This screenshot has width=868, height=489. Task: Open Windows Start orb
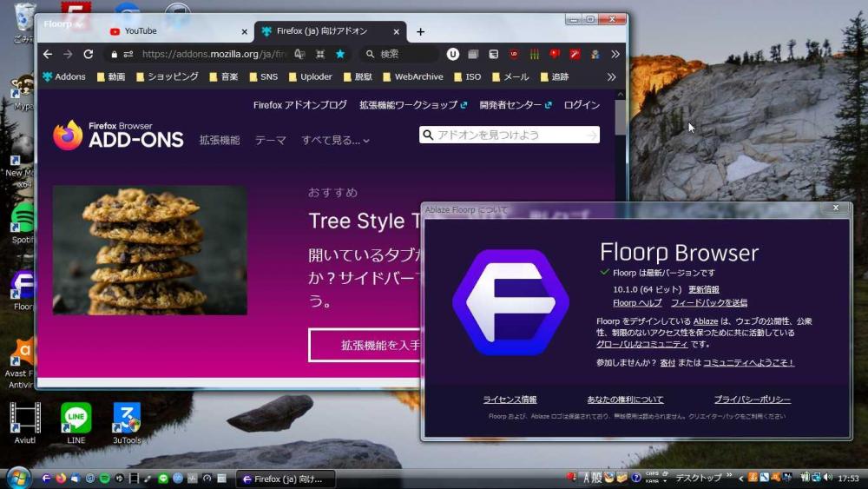[x=17, y=478]
